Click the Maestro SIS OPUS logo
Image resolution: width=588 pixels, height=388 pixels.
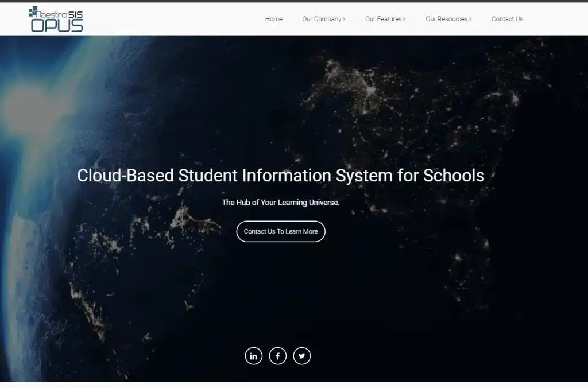pos(56,19)
